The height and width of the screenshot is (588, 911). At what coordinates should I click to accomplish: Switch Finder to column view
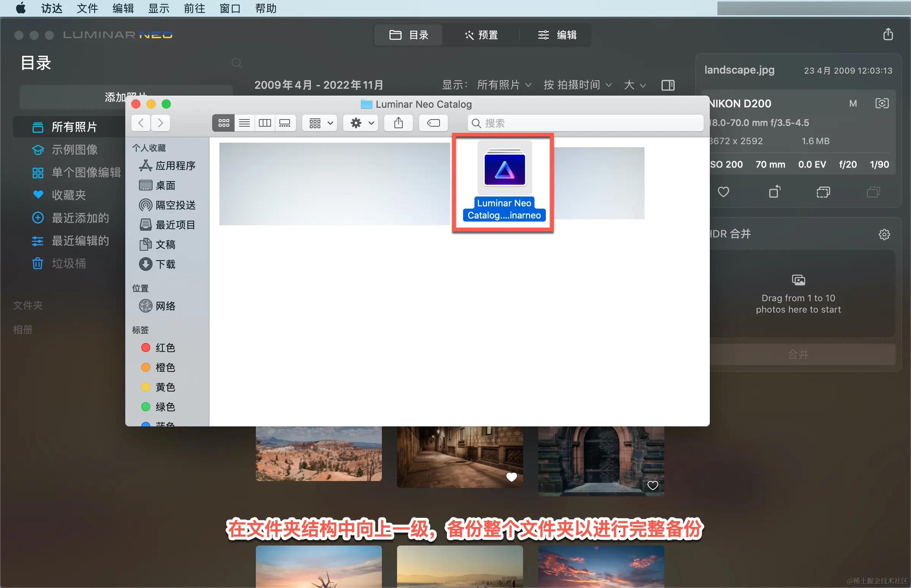265,123
